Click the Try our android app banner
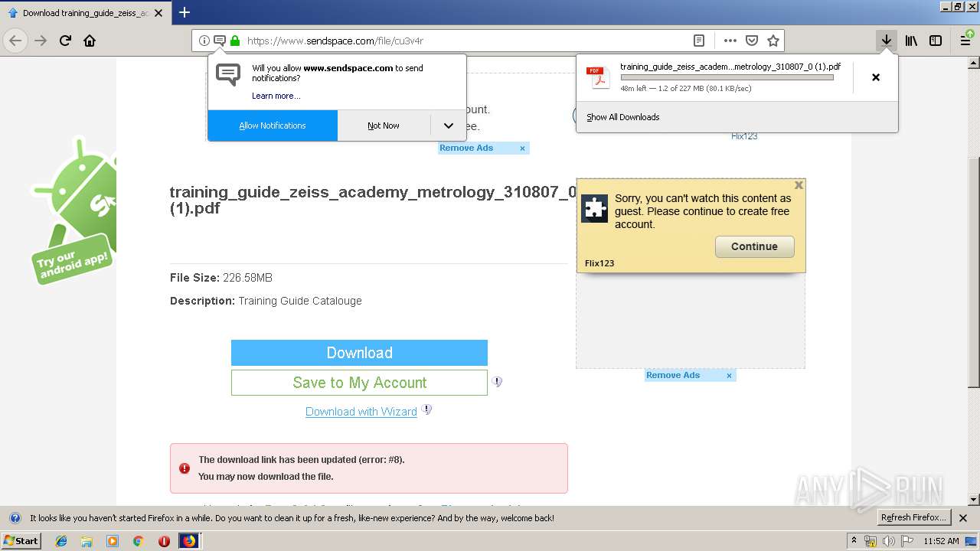The height and width of the screenshot is (551, 980). (73, 210)
